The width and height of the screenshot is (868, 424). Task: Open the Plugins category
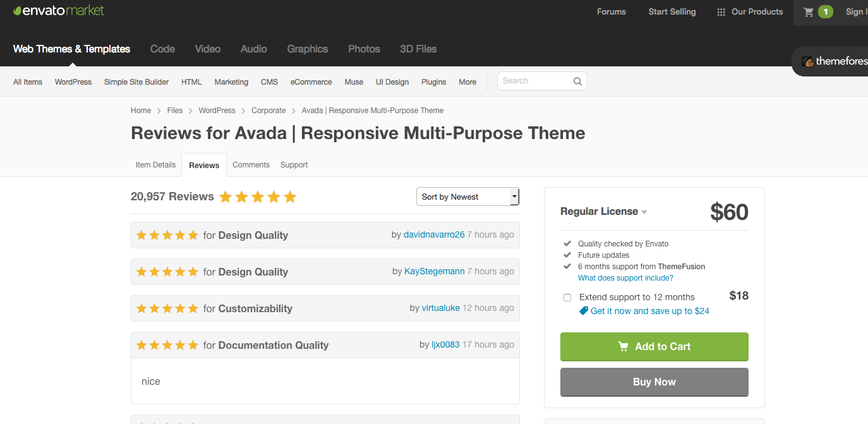(x=433, y=82)
